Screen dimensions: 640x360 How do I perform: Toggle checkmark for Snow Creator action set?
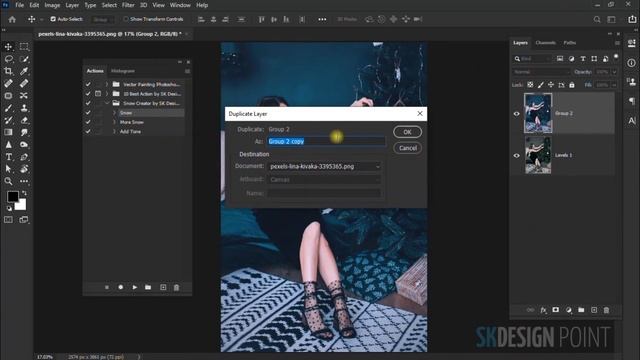(x=88, y=103)
